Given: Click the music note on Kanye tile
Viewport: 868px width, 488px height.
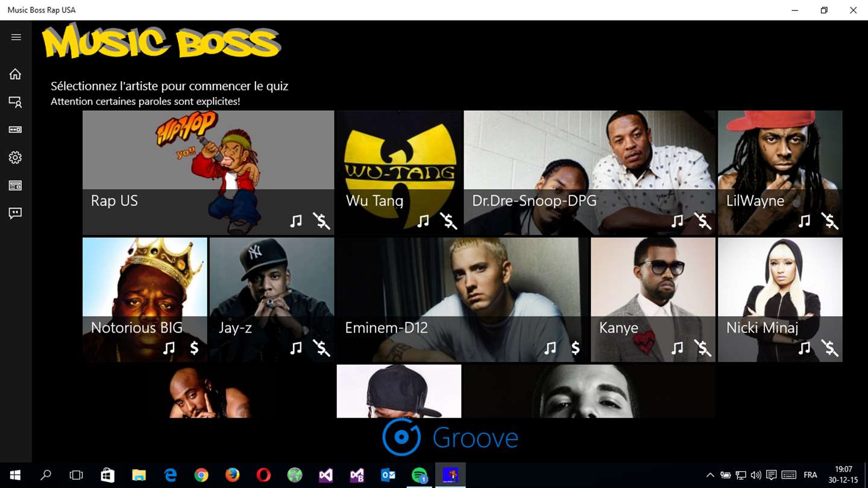Looking at the screenshot, I should (x=678, y=348).
